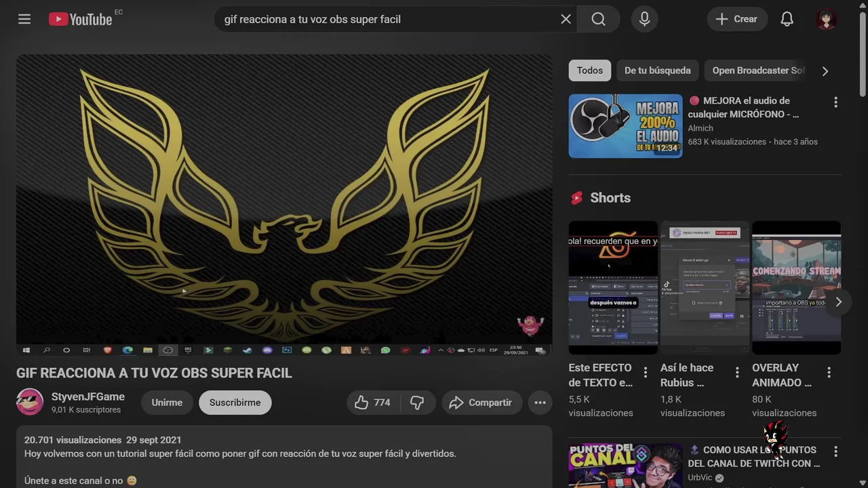The image size is (868, 488).
Task: Join the channel with Unirme
Action: click(167, 403)
